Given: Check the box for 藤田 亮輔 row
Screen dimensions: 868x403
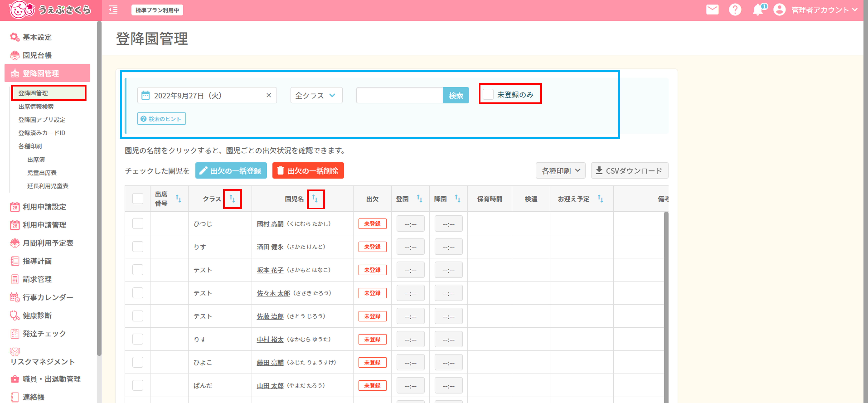Looking at the screenshot, I should click(x=138, y=362).
